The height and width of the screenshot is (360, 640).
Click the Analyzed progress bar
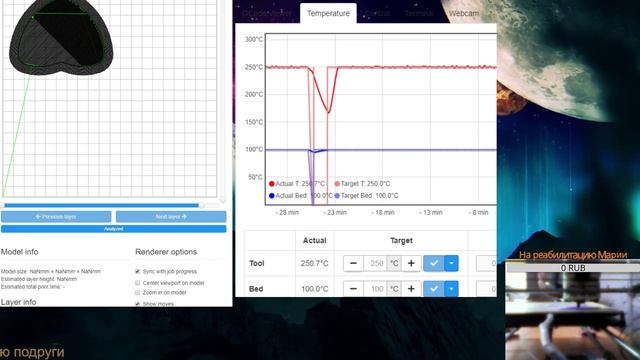[x=113, y=229]
